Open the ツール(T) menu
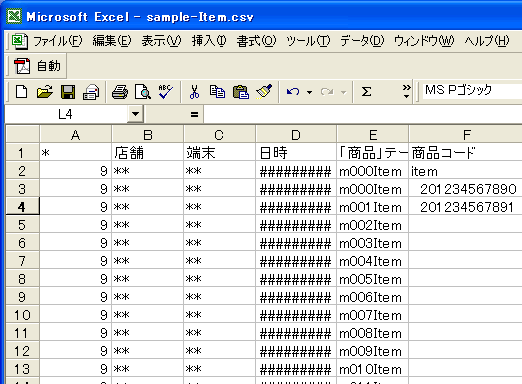The height and width of the screenshot is (384, 522). 308,41
